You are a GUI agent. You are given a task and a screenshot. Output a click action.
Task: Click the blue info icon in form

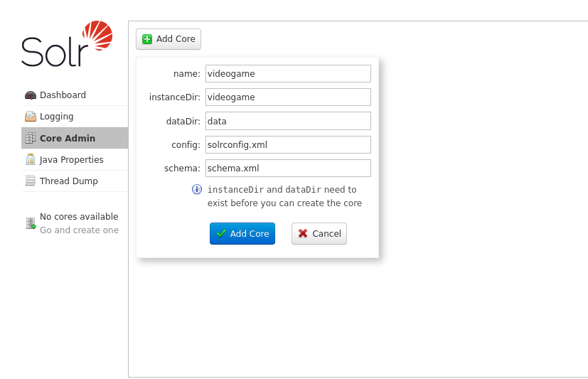pyautogui.click(x=197, y=189)
